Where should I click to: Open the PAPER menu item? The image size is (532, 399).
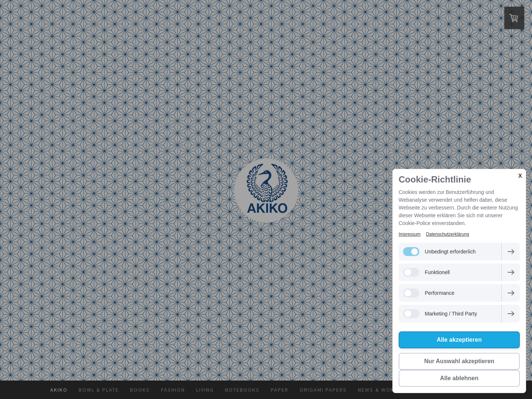280,390
